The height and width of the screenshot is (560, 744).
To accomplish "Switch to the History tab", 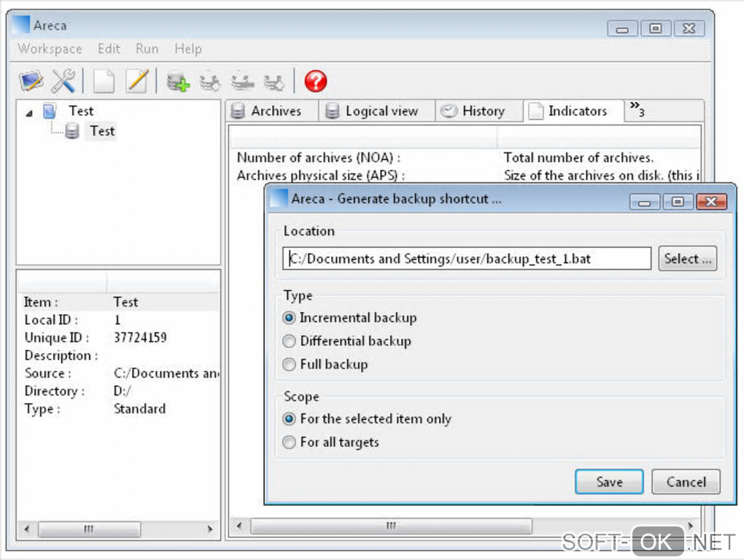I will click(x=479, y=111).
